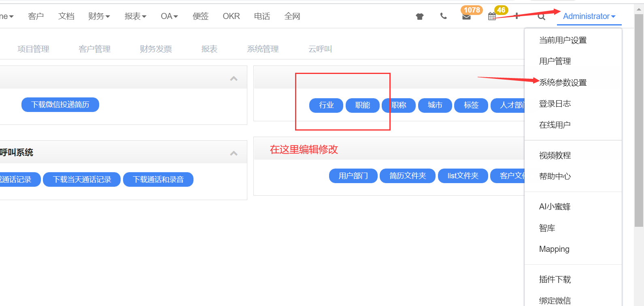Screen dimensions: 644x306
Task: Click the magnifier search icon
Action: click(542, 17)
